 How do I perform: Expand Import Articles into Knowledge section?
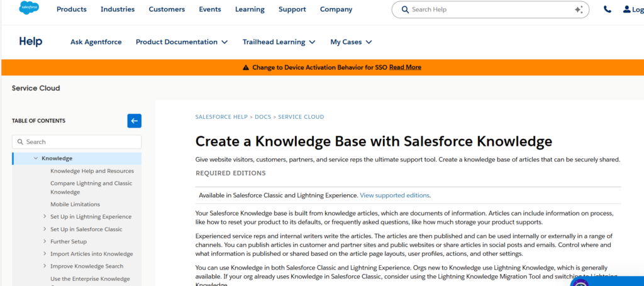pos(45,254)
